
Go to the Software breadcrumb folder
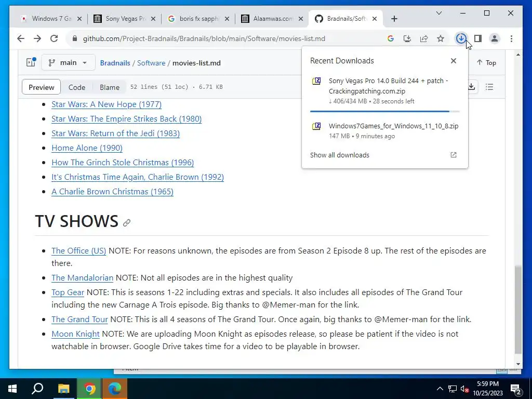coord(151,63)
